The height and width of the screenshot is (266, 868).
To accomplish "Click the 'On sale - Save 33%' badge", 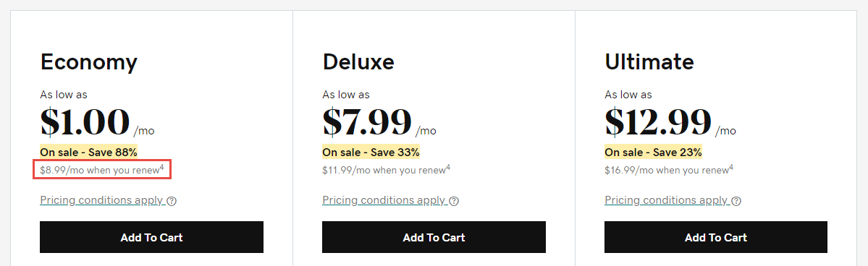I will (x=371, y=152).
